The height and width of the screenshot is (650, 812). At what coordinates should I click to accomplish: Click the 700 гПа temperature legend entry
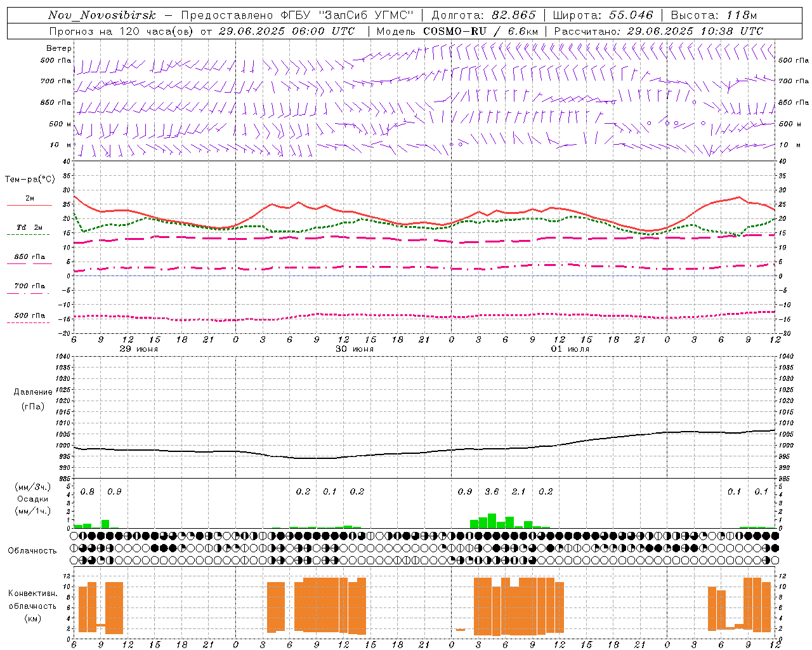[30, 286]
